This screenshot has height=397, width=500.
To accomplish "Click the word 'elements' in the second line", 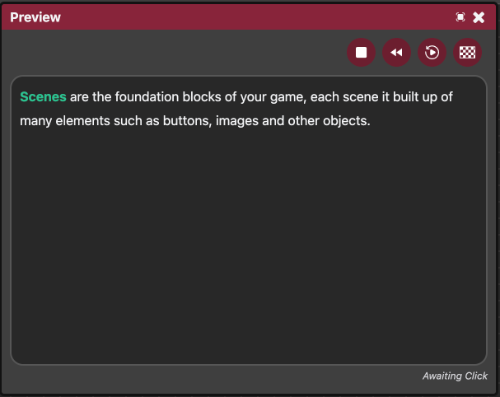I will [x=83, y=121].
